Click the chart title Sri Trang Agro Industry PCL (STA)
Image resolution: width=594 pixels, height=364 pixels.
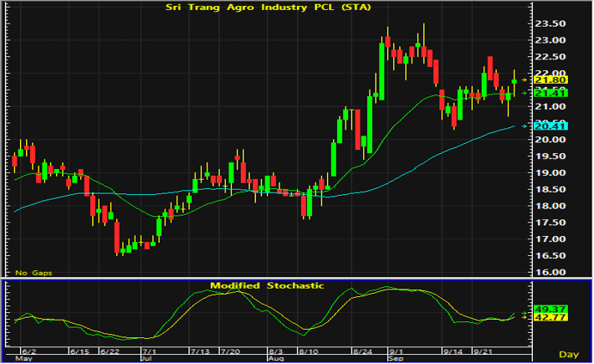269,8
